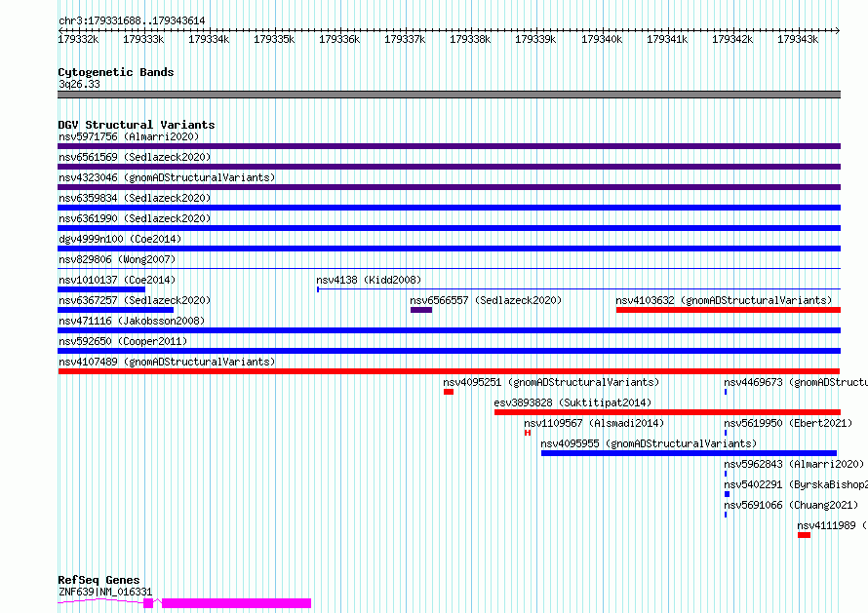Click nsv4103632 (gnomADStructuralVariants) label

[x=724, y=300]
